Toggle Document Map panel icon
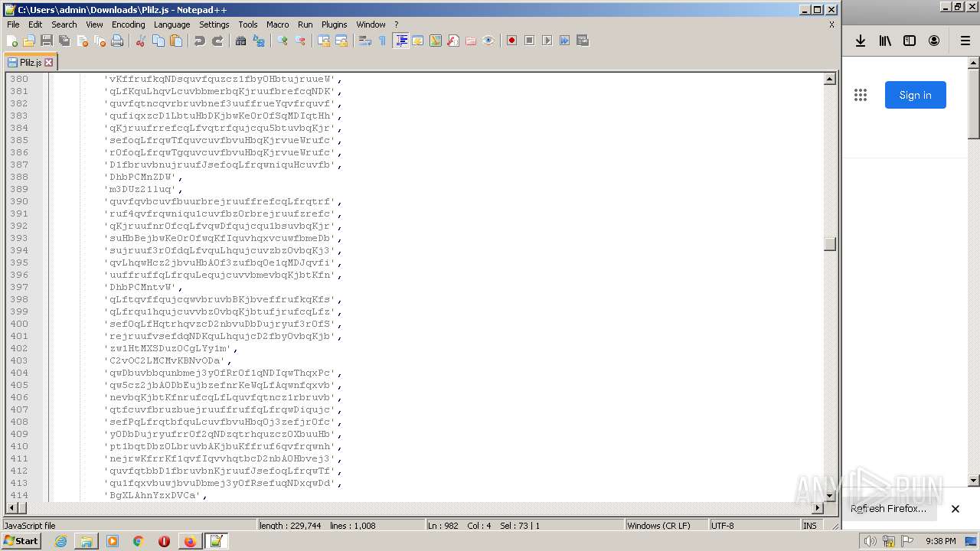 point(436,41)
